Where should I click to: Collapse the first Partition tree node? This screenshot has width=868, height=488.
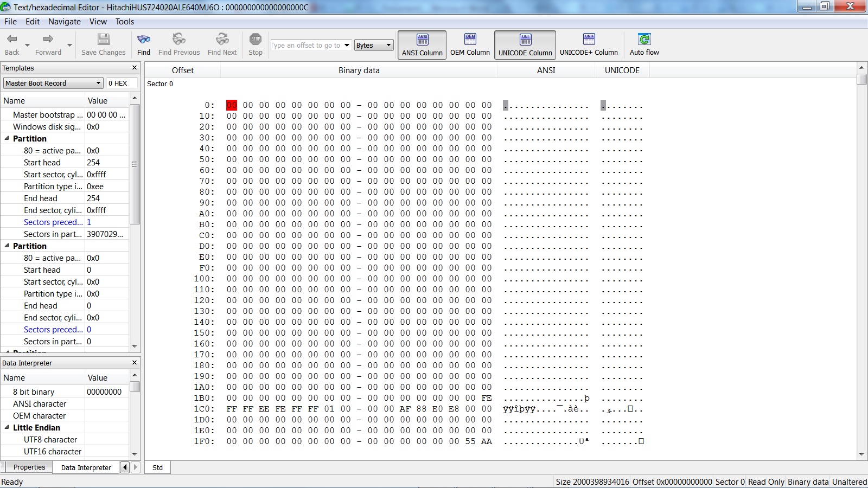tap(7, 138)
